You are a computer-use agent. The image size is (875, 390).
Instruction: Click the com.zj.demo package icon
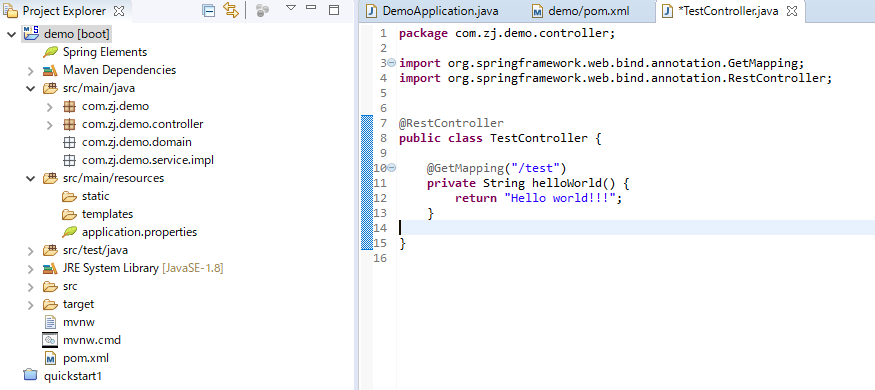point(69,106)
